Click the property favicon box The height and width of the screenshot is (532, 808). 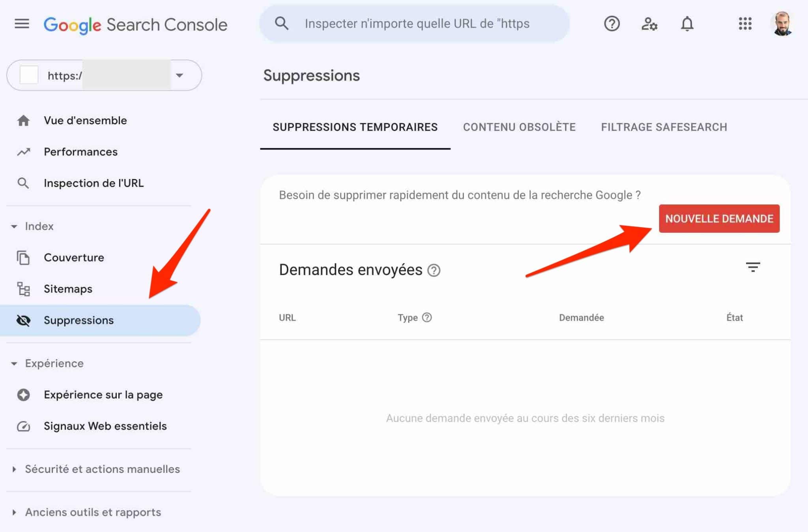29,75
